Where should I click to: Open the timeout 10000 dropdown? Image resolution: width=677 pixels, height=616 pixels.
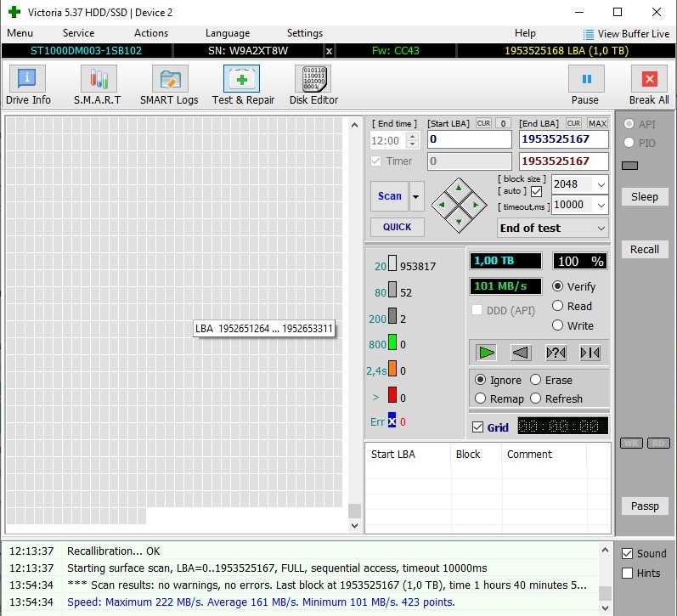point(601,205)
